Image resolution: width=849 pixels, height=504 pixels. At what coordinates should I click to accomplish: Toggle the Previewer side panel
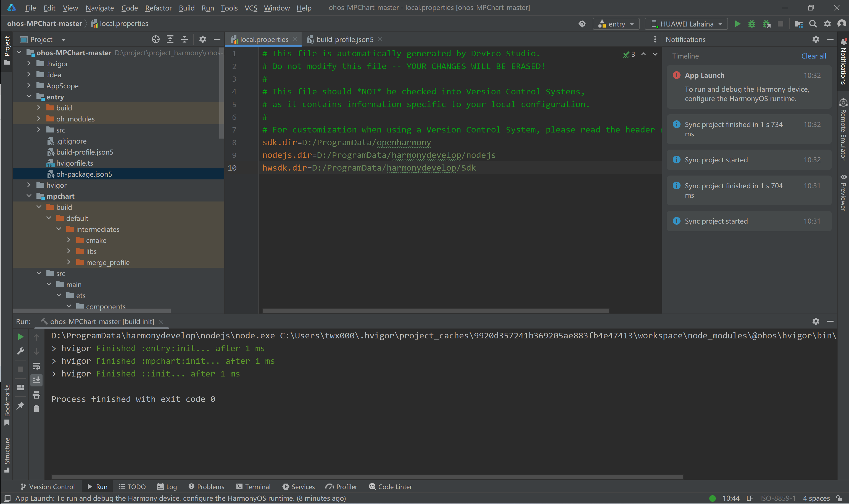[x=843, y=193]
